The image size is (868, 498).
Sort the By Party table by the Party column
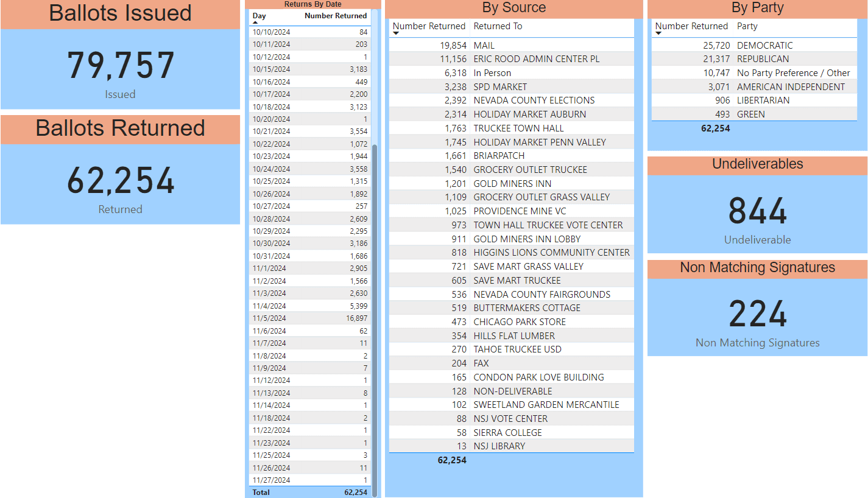point(747,26)
